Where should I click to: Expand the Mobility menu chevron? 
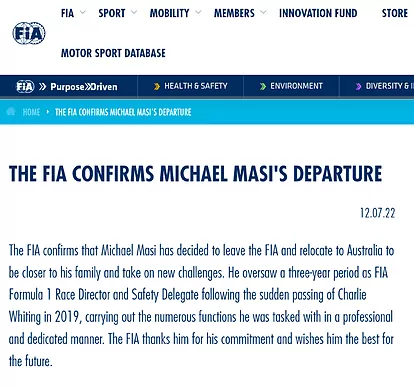coord(198,13)
